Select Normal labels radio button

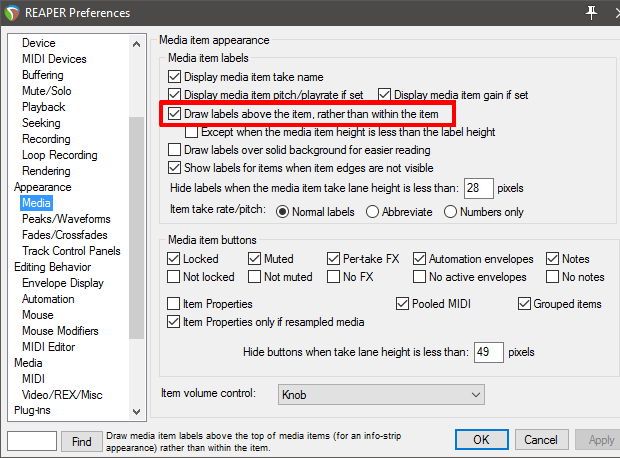[282, 212]
